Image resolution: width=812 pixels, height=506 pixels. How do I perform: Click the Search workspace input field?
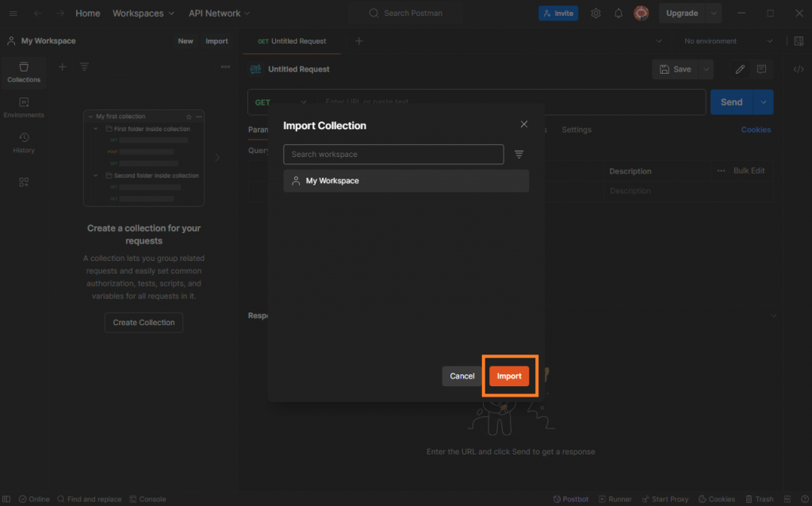click(x=393, y=154)
